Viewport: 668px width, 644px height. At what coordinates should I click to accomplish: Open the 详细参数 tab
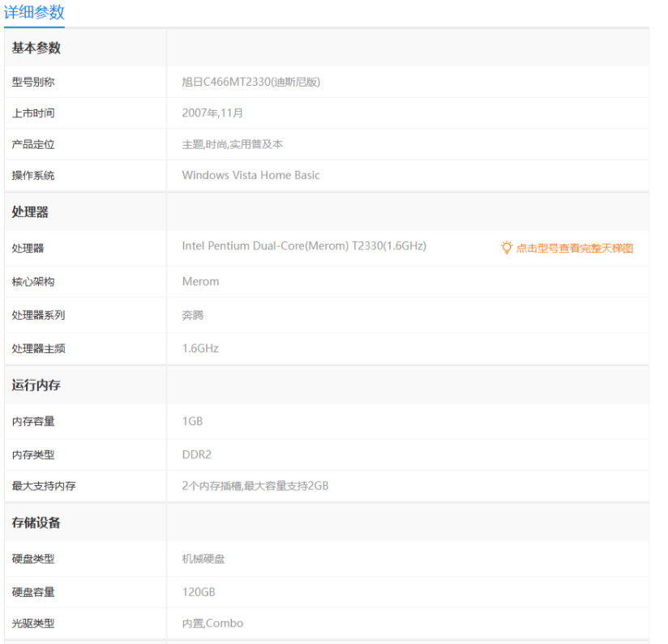pyautogui.click(x=34, y=12)
